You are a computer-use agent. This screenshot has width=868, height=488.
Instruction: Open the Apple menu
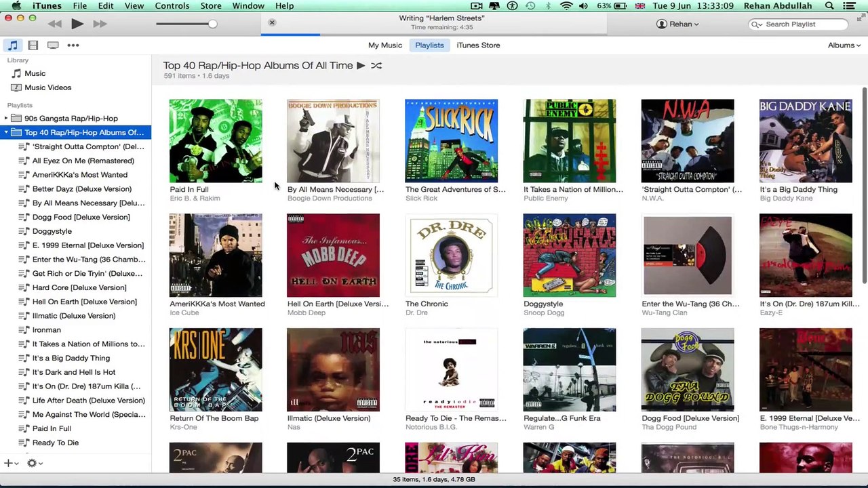[16, 6]
